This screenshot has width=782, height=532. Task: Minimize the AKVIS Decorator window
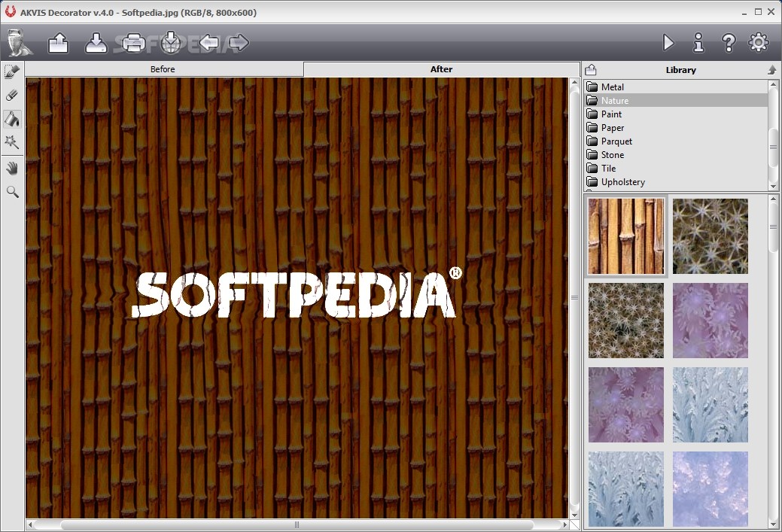tap(744, 12)
